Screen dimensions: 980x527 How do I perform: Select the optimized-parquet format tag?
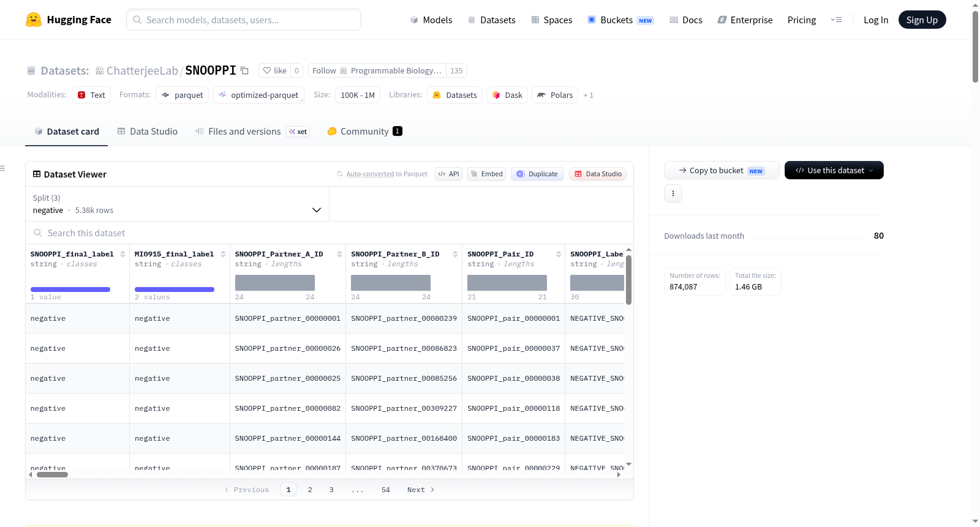coord(258,95)
